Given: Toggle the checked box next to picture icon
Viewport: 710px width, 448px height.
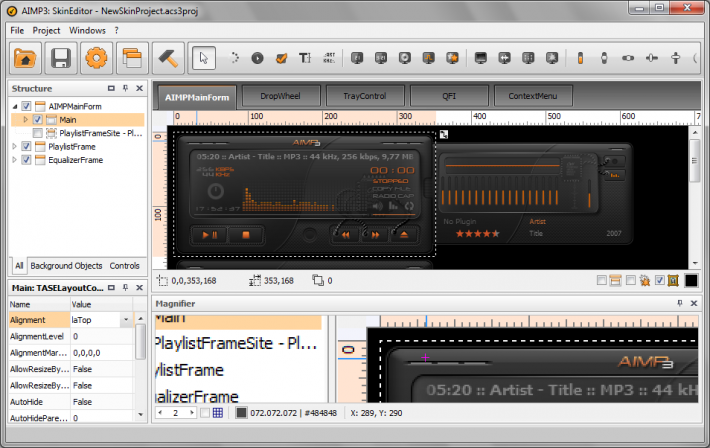Looking at the screenshot, I should pos(660,280).
